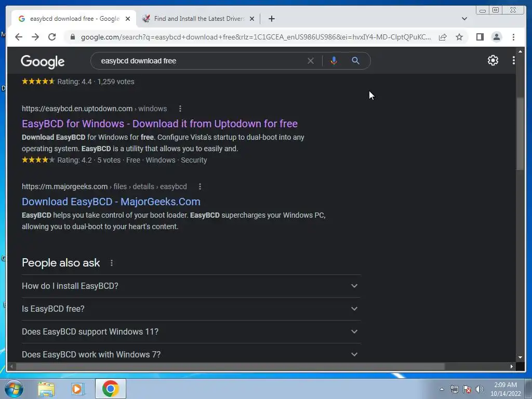532x399 pixels.
Task: Click the Chrome address bar URL
Action: pyautogui.click(x=256, y=37)
